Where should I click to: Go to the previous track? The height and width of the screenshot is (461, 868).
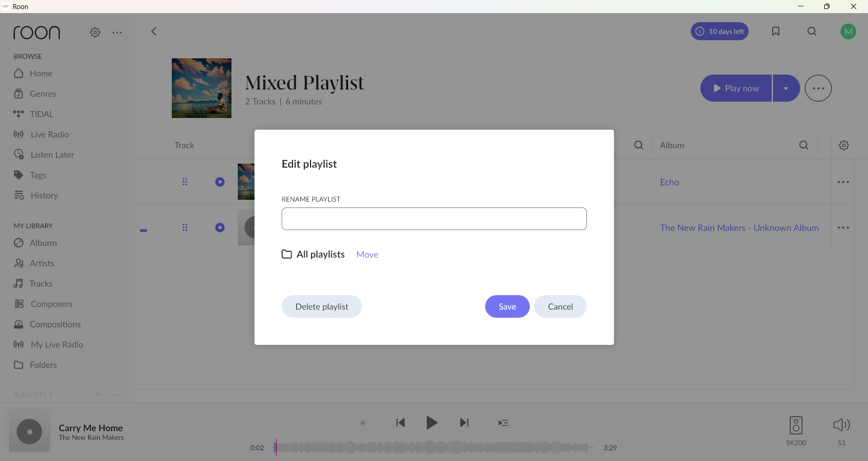tap(401, 423)
